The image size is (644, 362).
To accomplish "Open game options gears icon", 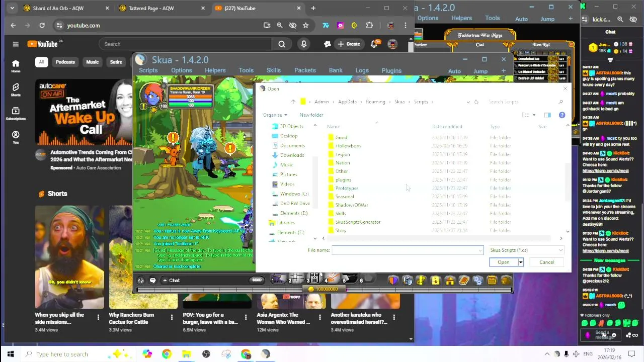I will tap(478, 280).
